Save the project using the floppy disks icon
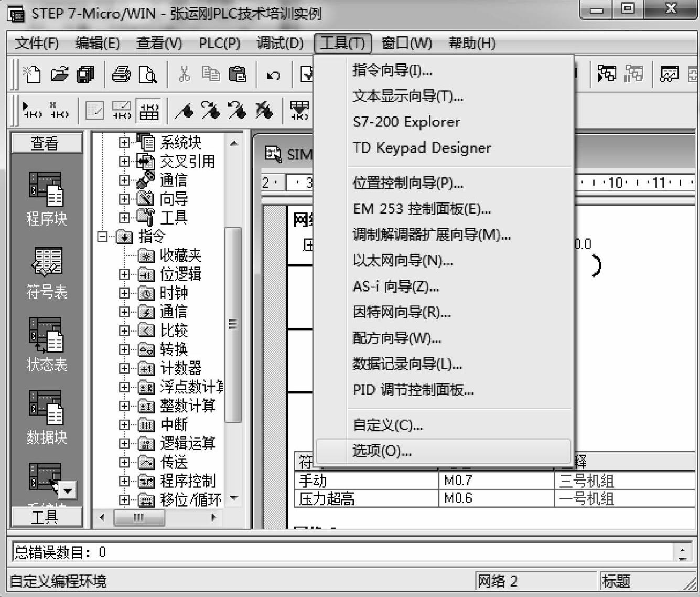This screenshot has width=700, height=597. click(85, 74)
